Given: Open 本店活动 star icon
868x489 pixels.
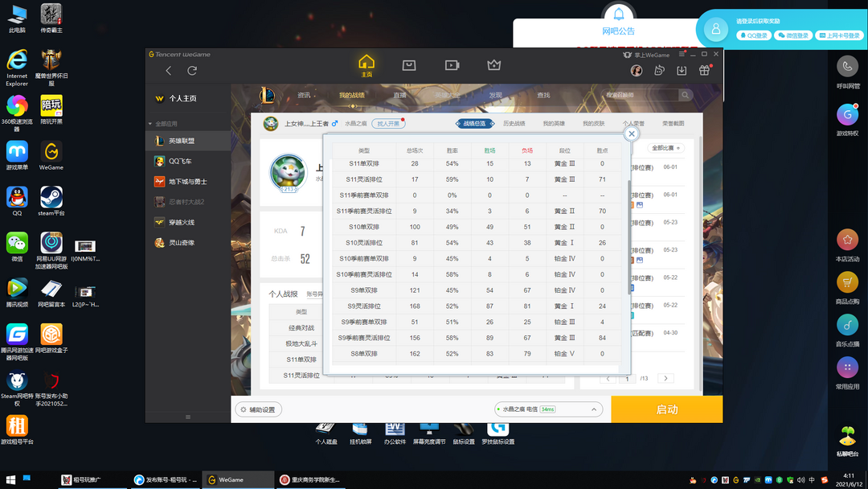Looking at the screenshot, I should coord(847,240).
